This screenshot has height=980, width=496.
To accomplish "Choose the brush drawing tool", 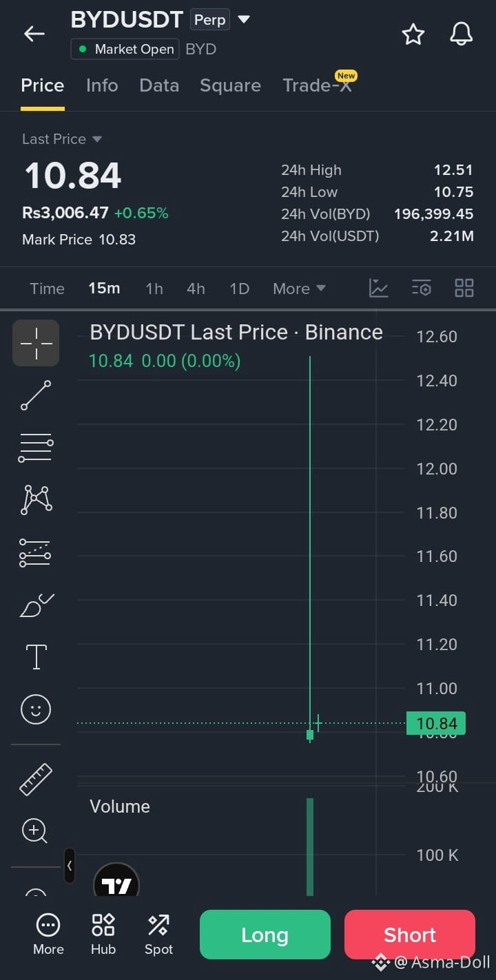I will tap(36, 605).
